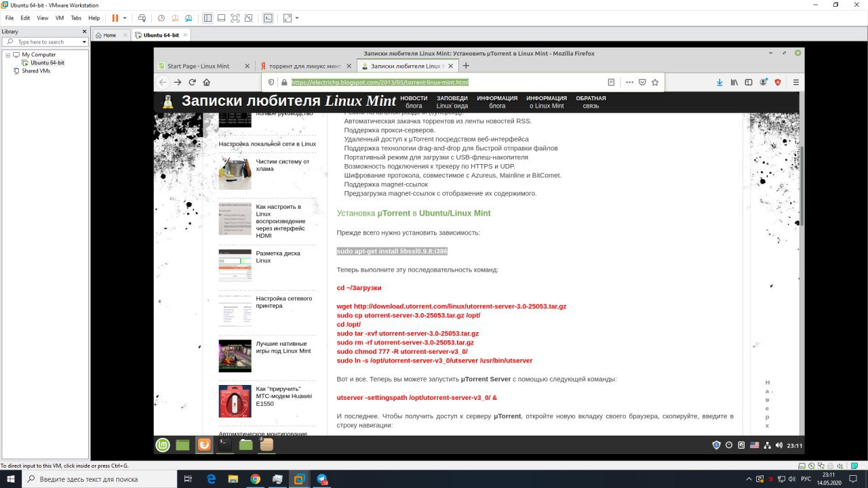Open Chrome from Windows taskbar
Image resolution: width=868 pixels, height=488 pixels.
[255, 479]
